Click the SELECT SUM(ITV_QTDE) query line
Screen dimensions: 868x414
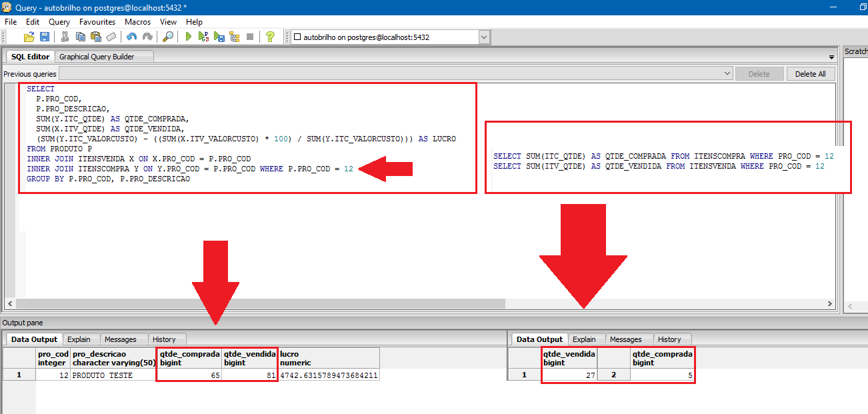pyautogui.click(x=659, y=166)
